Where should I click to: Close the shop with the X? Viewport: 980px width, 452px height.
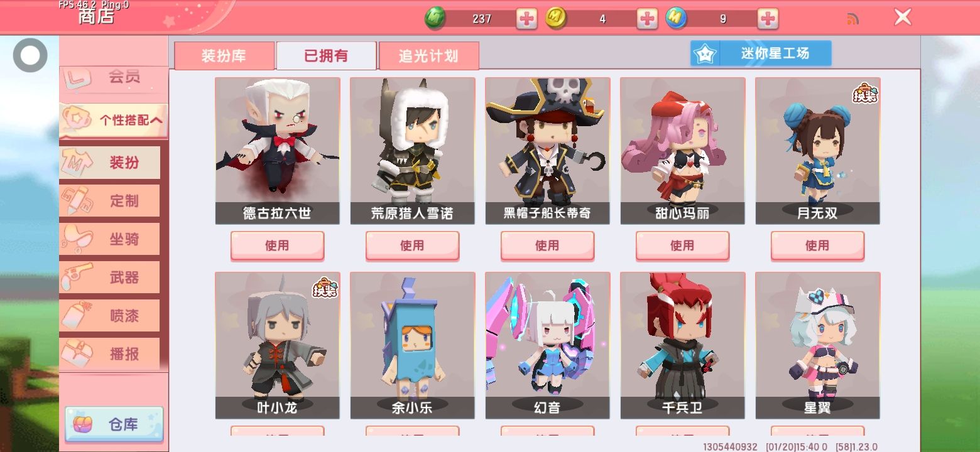(903, 18)
